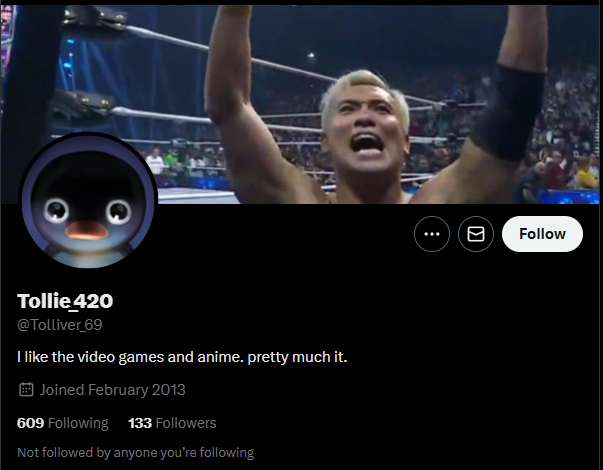Open the 609 Following list
Image resolution: width=603 pixels, height=470 pixels.
pyautogui.click(x=63, y=423)
